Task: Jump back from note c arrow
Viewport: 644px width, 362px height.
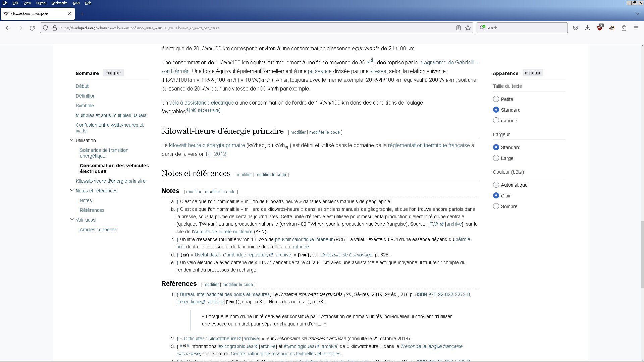Action: click(177, 240)
